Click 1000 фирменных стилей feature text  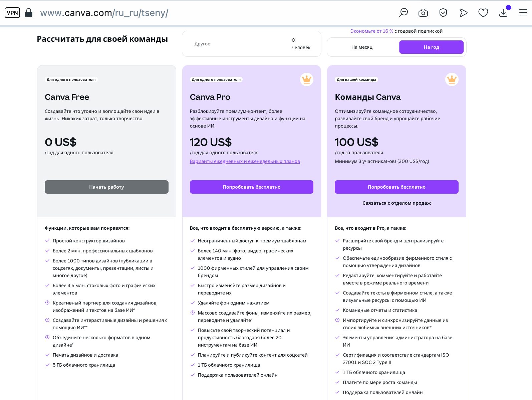coord(253,272)
